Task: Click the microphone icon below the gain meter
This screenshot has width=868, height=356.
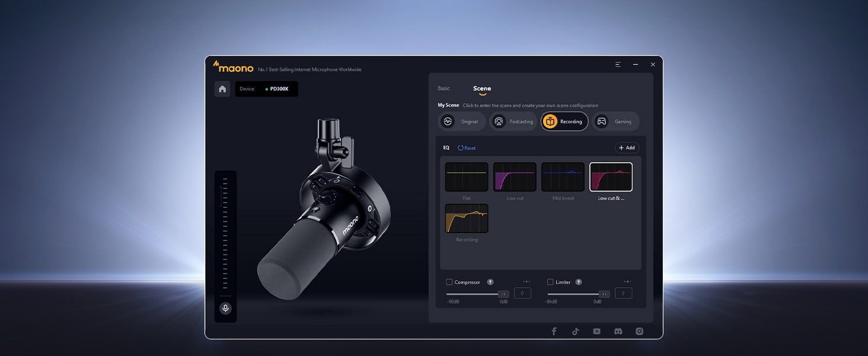Action: 225,308
